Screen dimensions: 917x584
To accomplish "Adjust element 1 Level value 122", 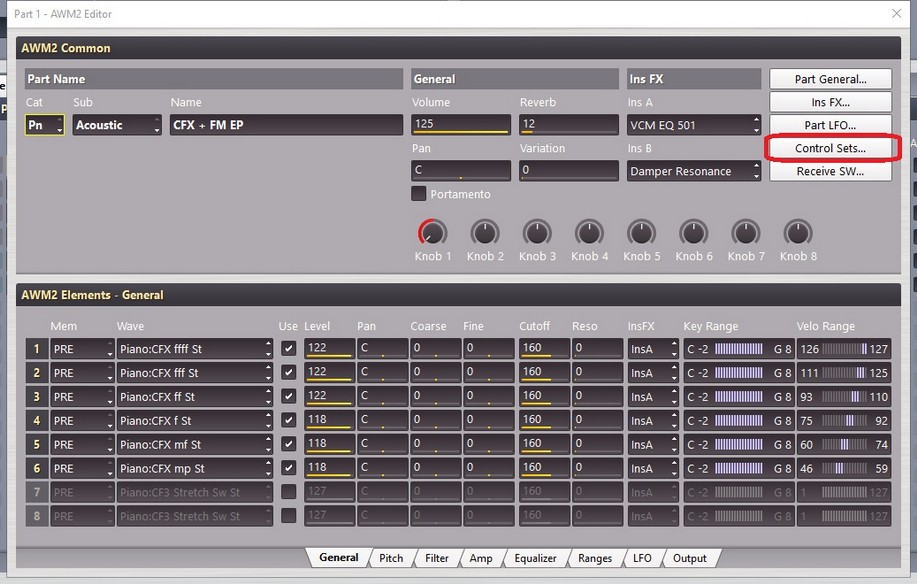I will (x=329, y=349).
